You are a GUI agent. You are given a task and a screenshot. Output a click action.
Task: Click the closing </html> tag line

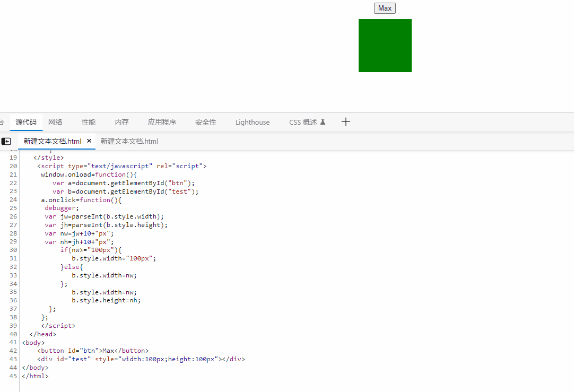point(35,376)
